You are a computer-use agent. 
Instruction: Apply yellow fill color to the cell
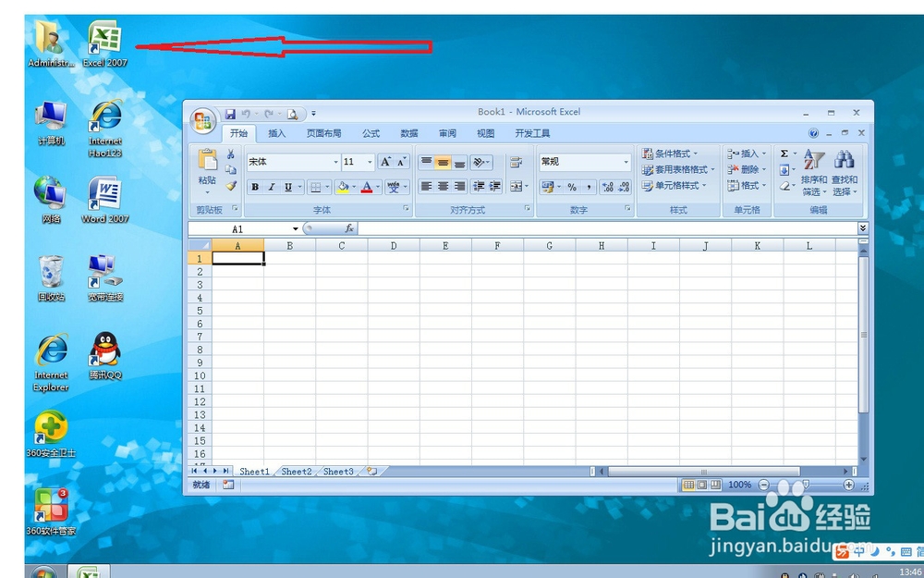[343, 187]
